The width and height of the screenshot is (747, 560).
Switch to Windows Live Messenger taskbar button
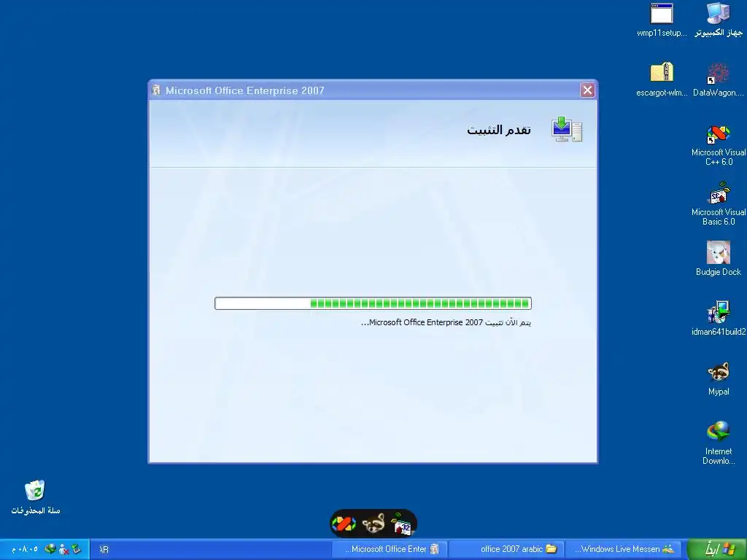[x=624, y=550]
